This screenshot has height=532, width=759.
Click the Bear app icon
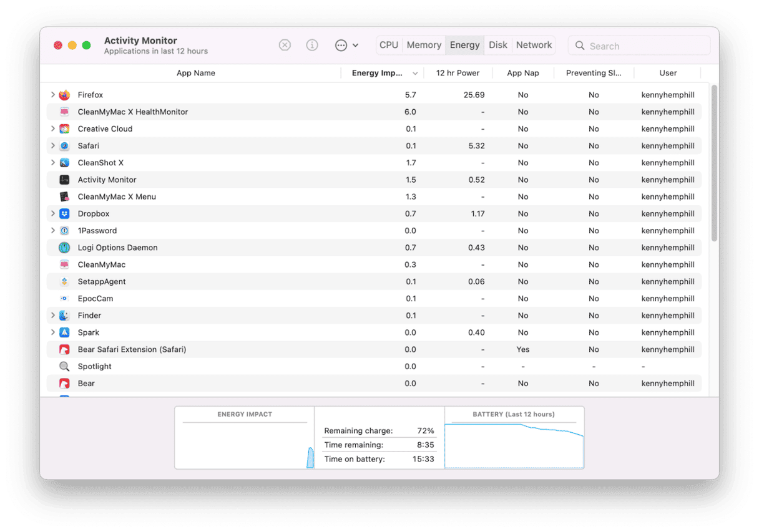[64, 384]
